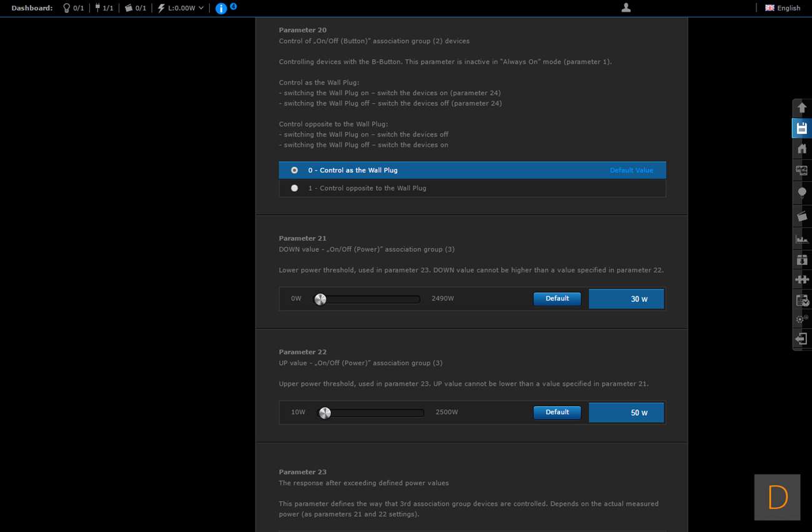Image resolution: width=812 pixels, height=532 pixels.
Task: Click the lights status in Dashboard bar
Action: (x=73, y=8)
